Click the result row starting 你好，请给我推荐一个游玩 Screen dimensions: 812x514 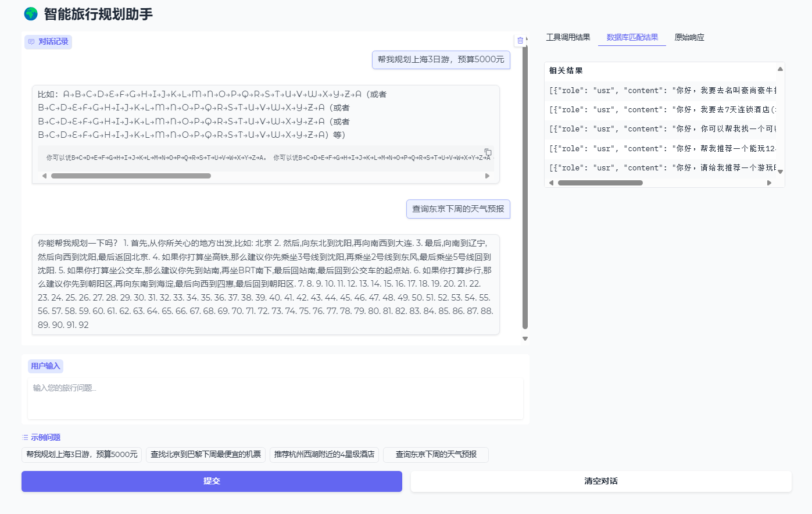coord(663,168)
